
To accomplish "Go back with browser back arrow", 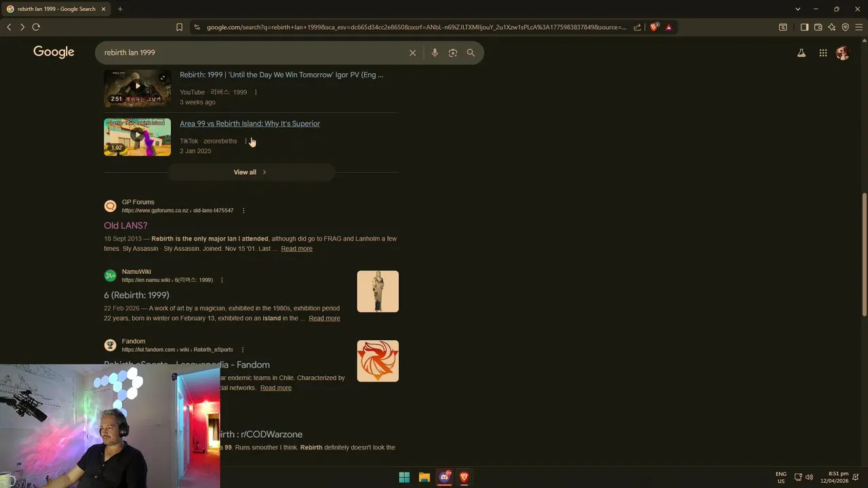I will click(9, 27).
